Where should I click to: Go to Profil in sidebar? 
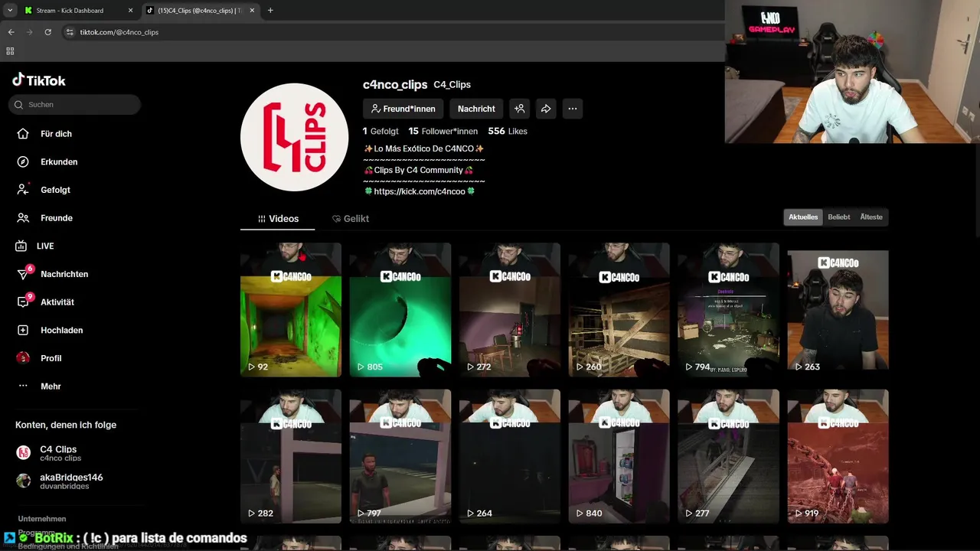point(40,358)
